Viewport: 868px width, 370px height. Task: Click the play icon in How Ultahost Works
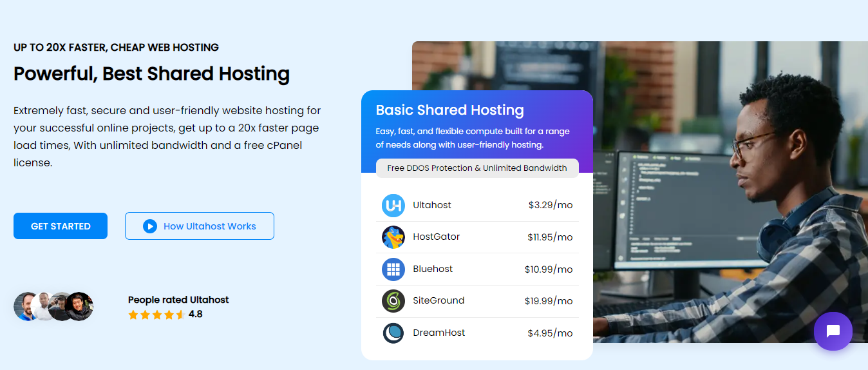(x=150, y=226)
